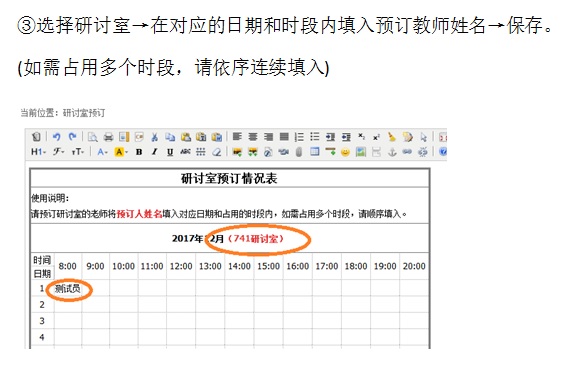Image resolution: width=570 pixels, height=369 pixels.
Task: Open yellow text background color picker
Action: 121,152
